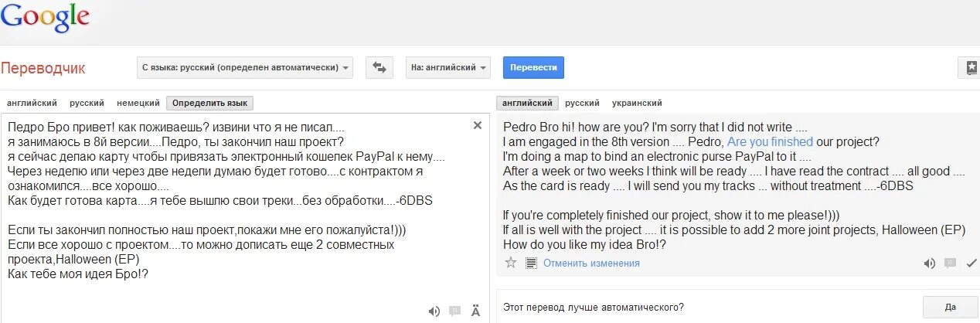Screen dimensions: 980x323
Task: Click the swap languages icon
Action: 379,67
